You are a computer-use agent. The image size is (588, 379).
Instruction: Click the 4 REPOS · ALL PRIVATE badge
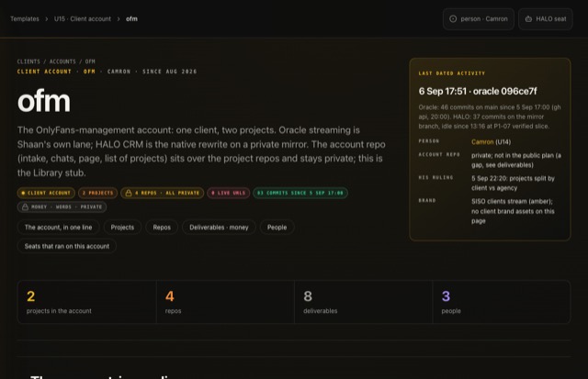pos(163,193)
